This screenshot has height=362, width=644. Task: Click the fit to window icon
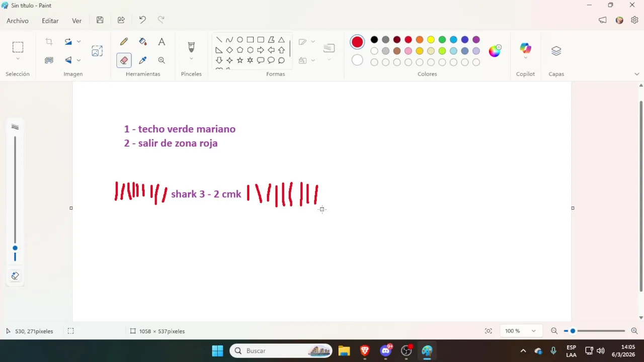click(489, 331)
